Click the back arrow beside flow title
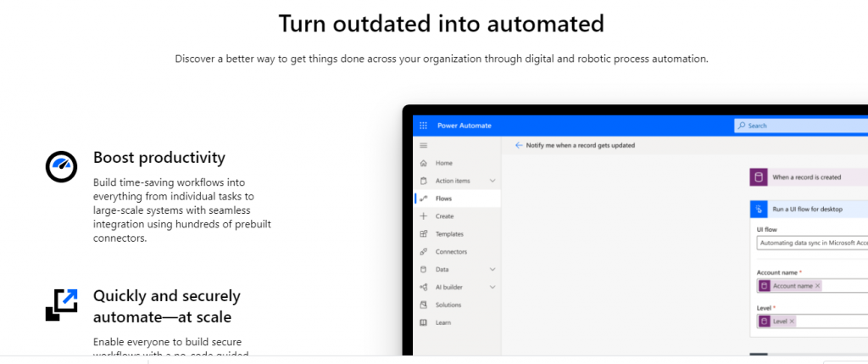The width and height of the screenshot is (868, 364). pos(519,145)
